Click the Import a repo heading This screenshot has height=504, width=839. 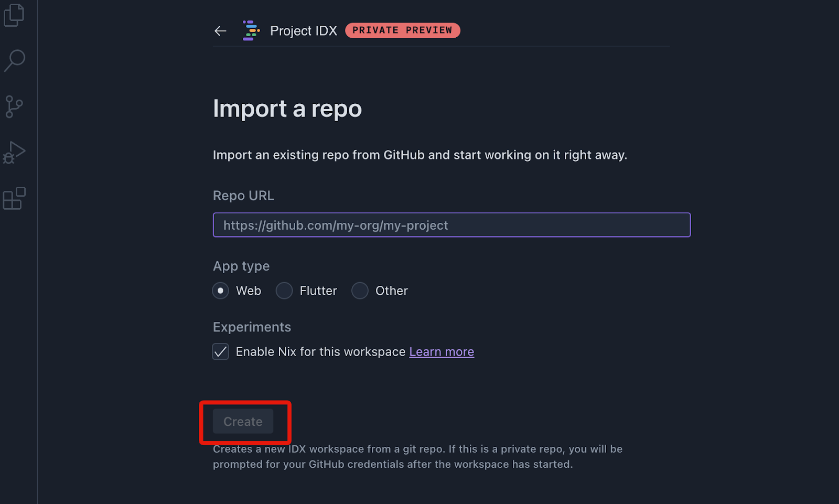287,109
